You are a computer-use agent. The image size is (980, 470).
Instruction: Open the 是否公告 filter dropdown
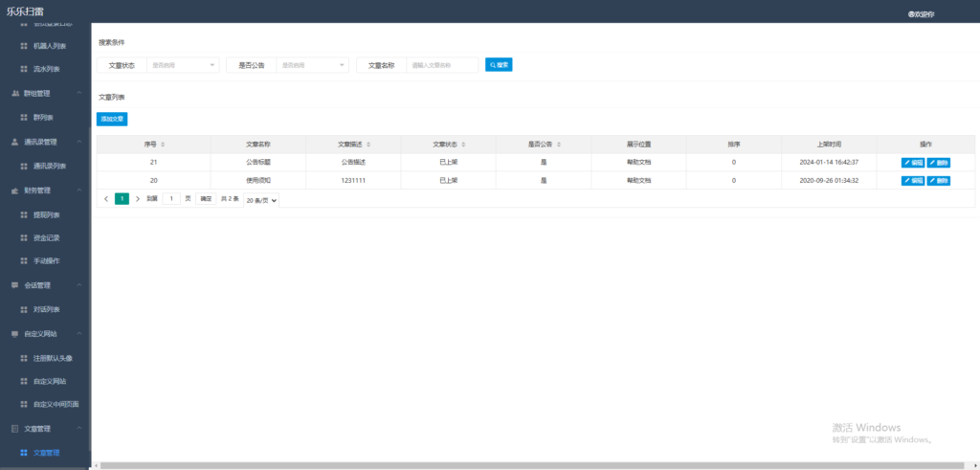313,65
